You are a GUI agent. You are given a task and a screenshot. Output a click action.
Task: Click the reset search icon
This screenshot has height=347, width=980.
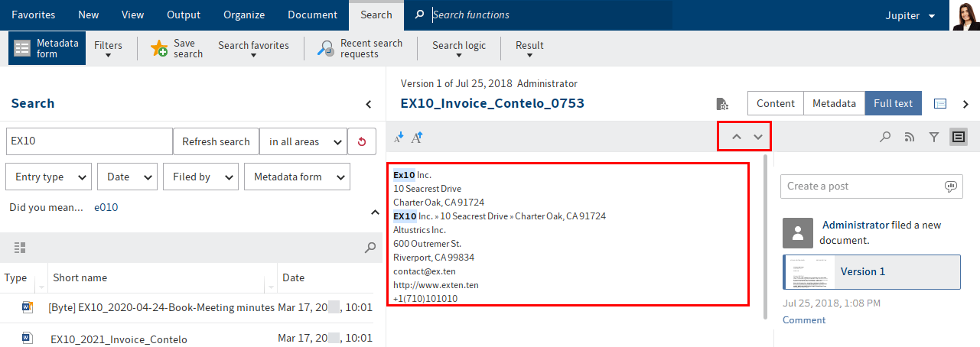[x=362, y=141]
